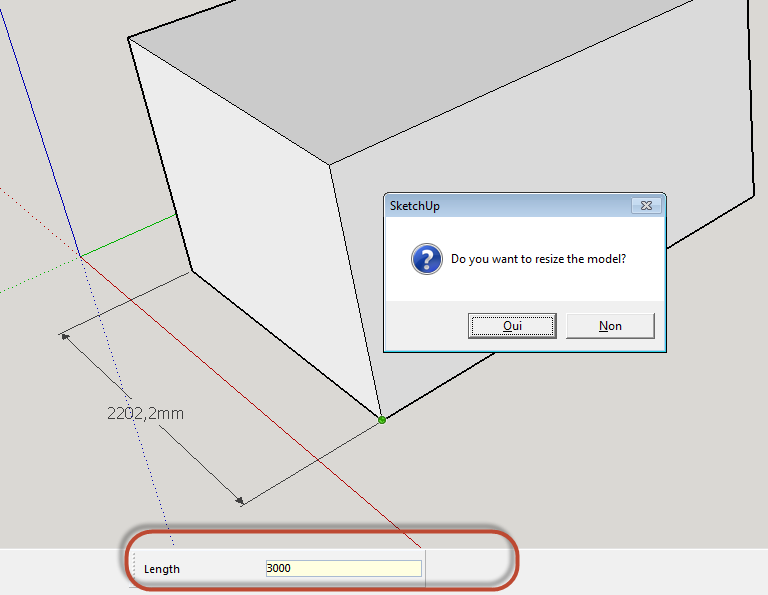Close the SketchUp dialog
Screen dimensions: 768x595
coord(646,206)
